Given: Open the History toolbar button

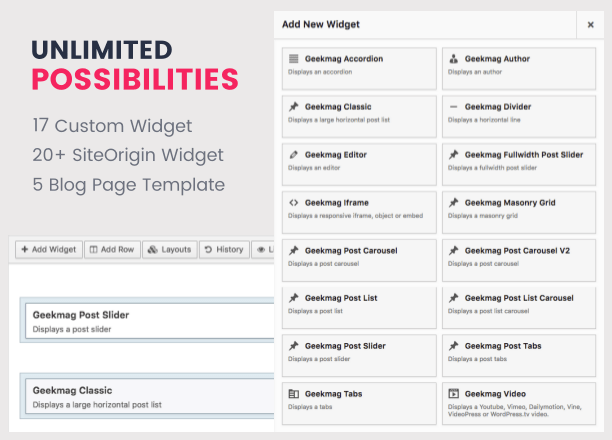Looking at the screenshot, I should [x=224, y=249].
